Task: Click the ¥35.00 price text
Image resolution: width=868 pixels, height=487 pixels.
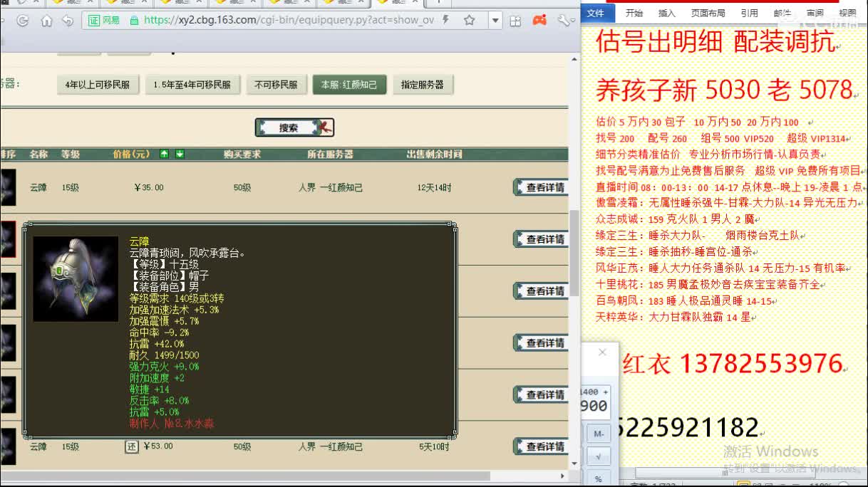Action: click(x=149, y=187)
